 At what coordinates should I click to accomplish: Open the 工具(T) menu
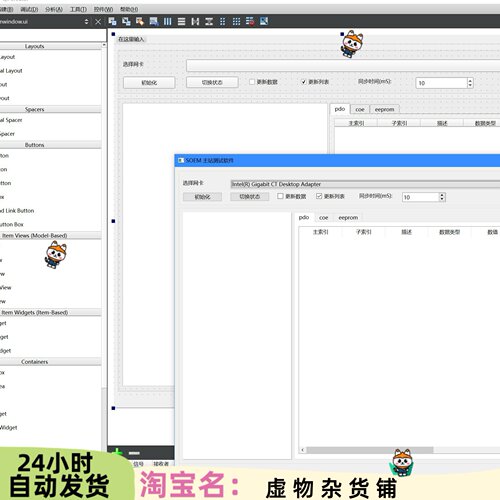click(78, 9)
